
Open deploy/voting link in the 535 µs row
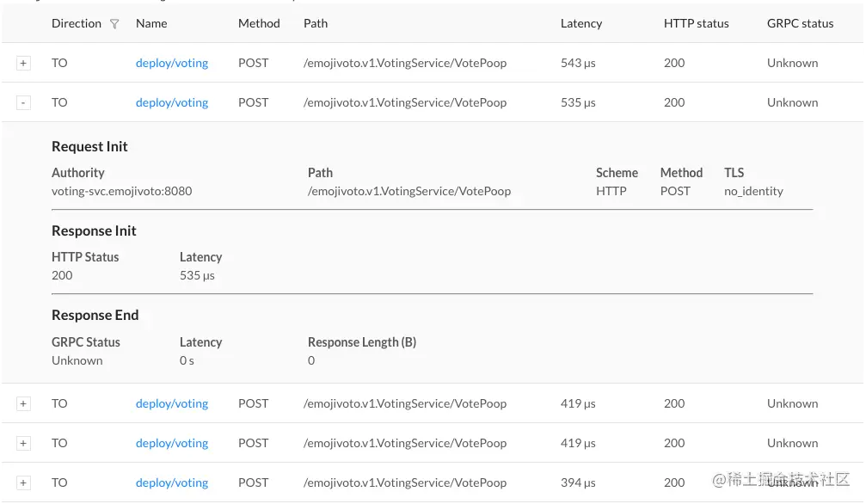172,102
